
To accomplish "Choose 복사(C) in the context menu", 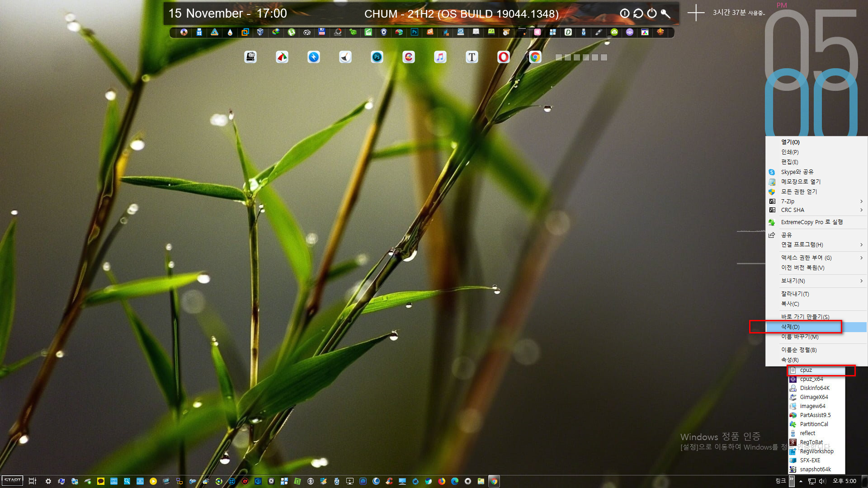I will (816, 304).
